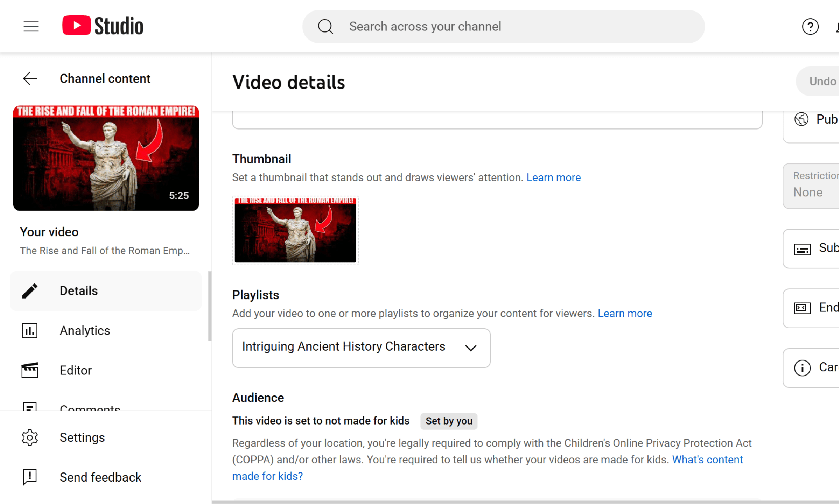Click the Undo button

pos(822,81)
